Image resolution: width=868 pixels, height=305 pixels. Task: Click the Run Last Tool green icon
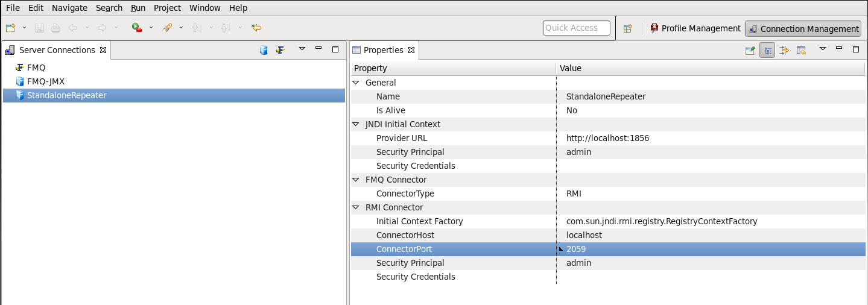click(x=137, y=28)
